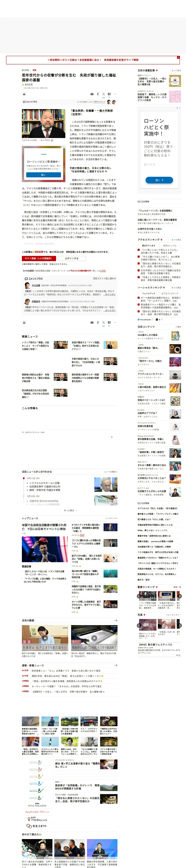This screenshot has height=868, width=186.
Task: Expand もっと見る under one-minute news
Action: pos(70,510)
